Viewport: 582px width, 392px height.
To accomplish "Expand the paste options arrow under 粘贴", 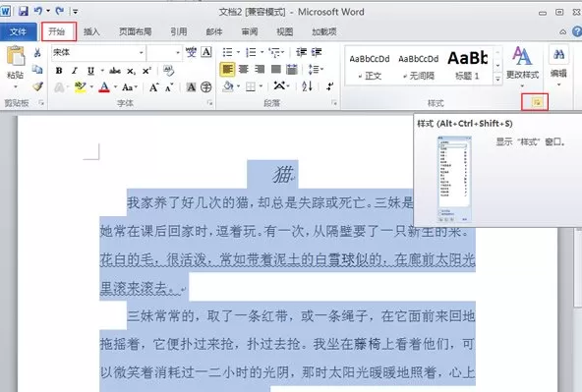I will [x=16, y=86].
